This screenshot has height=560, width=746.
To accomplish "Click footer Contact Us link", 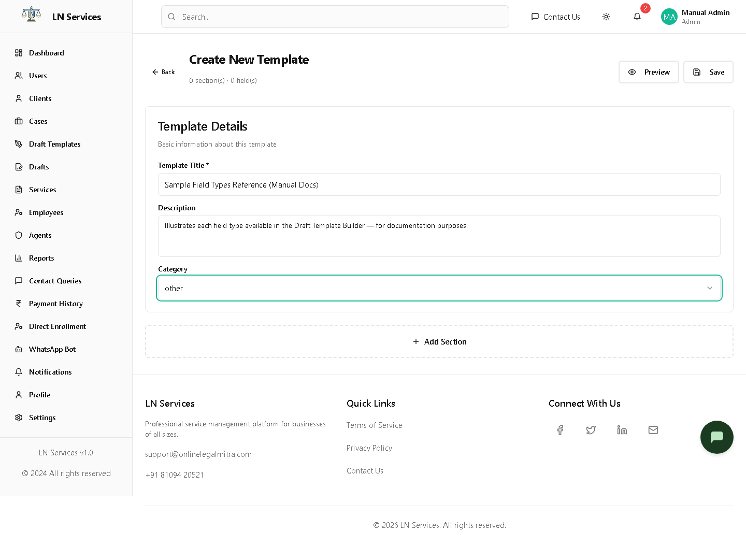I will pos(365,471).
